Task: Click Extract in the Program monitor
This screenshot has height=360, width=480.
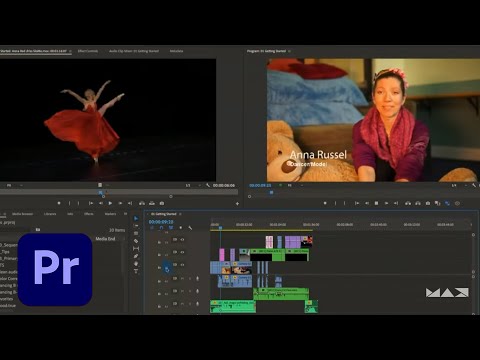Action: click(418, 203)
